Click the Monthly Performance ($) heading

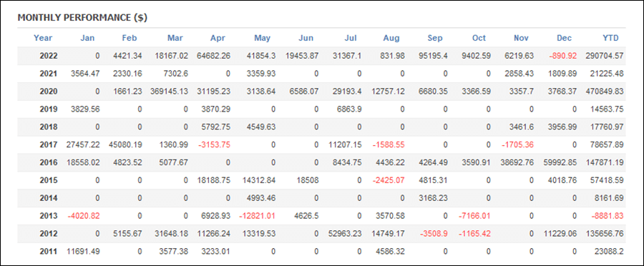tap(82, 18)
